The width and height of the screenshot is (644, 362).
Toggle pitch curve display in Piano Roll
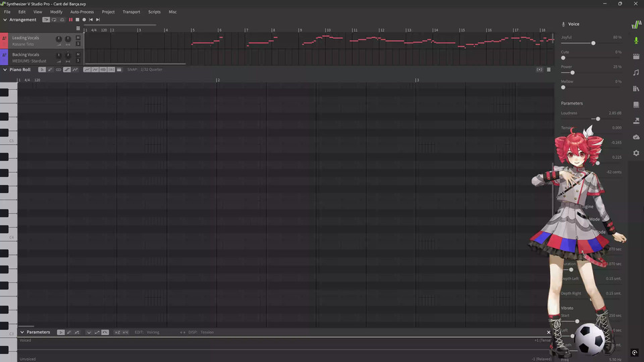click(x=87, y=70)
